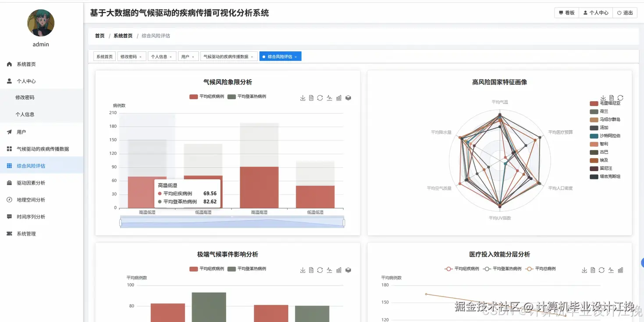Open data view of 高风险国家特征画像 chart
Image resolution: width=644 pixels, height=322 pixels.
[x=612, y=98]
